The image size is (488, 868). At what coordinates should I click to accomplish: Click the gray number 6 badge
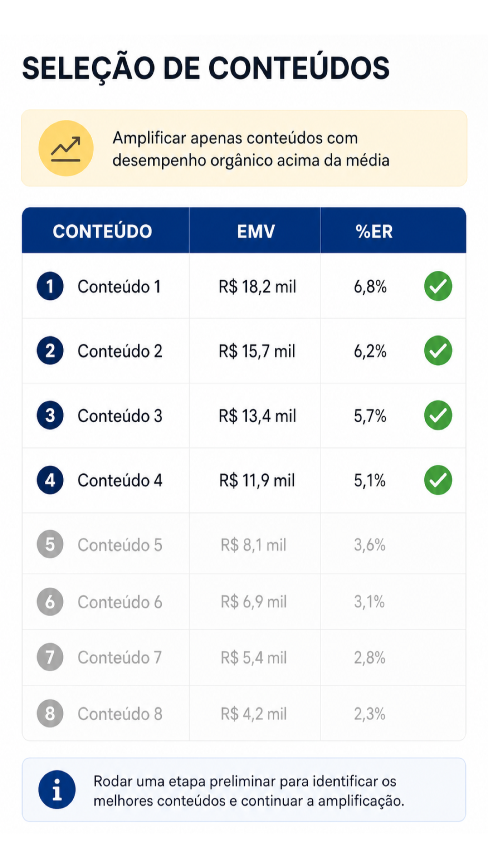click(50, 602)
